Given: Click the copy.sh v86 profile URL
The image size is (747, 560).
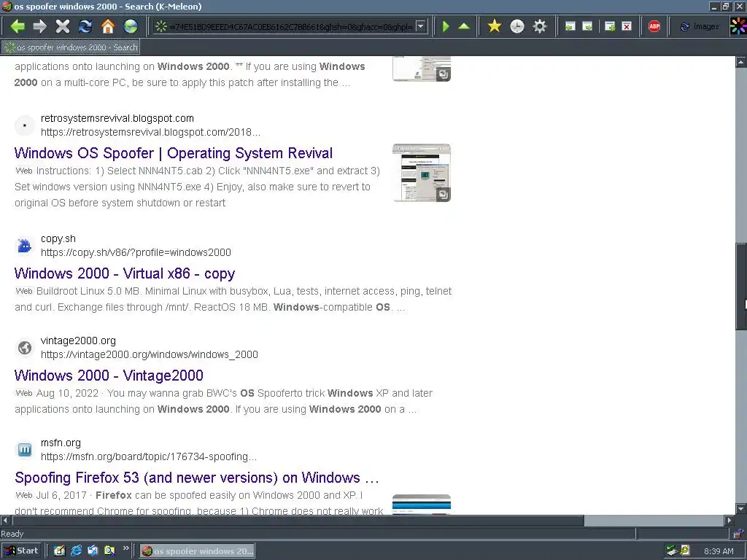Looking at the screenshot, I should (136, 252).
